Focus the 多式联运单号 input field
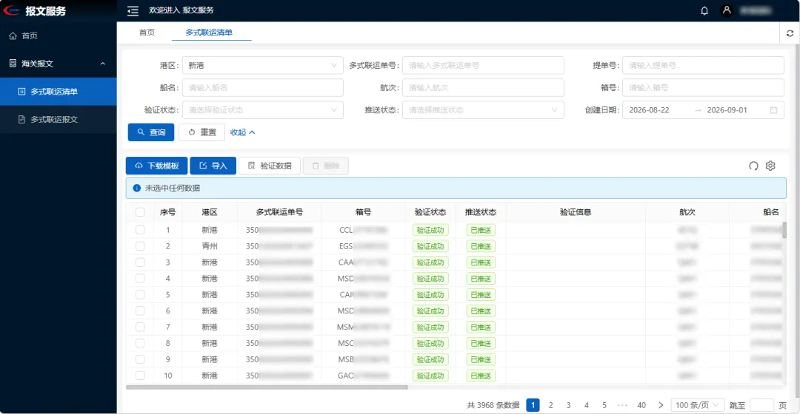The image size is (800, 414). 483,65
